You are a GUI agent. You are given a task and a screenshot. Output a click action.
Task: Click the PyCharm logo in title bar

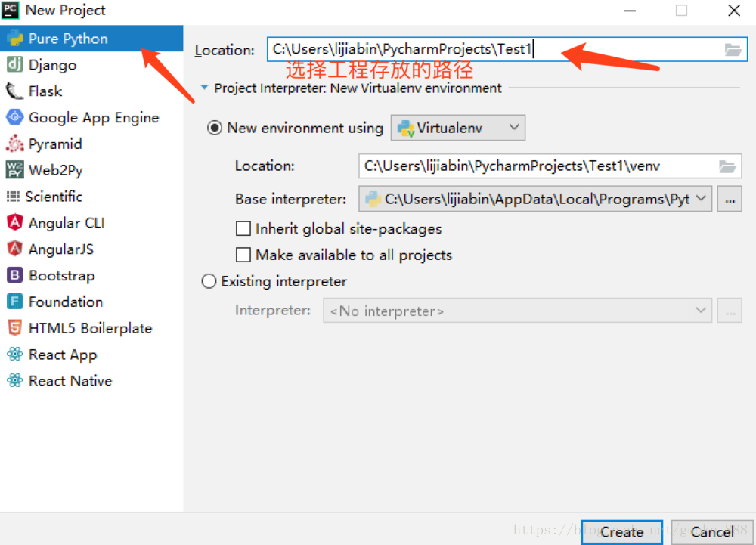tap(10, 10)
